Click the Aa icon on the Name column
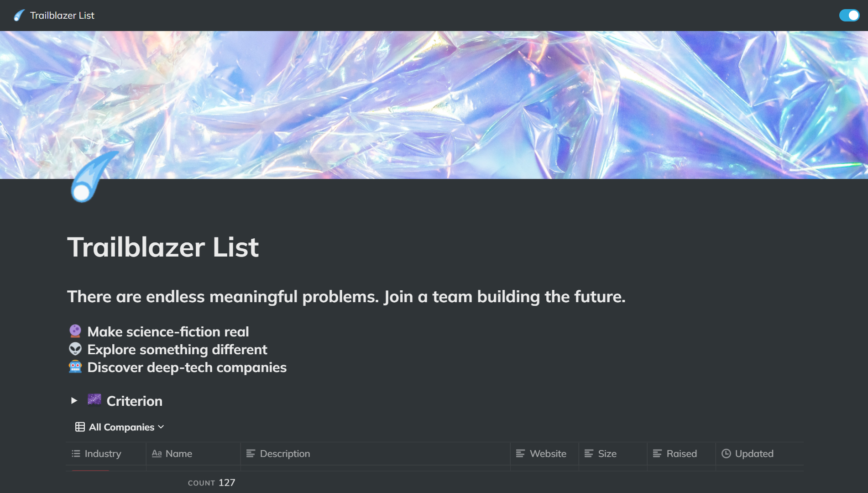This screenshot has height=493, width=868. tap(157, 453)
